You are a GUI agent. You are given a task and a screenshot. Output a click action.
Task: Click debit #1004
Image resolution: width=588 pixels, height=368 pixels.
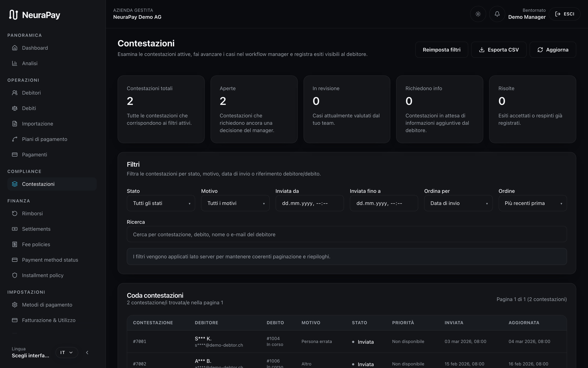[x=273, y=339]
